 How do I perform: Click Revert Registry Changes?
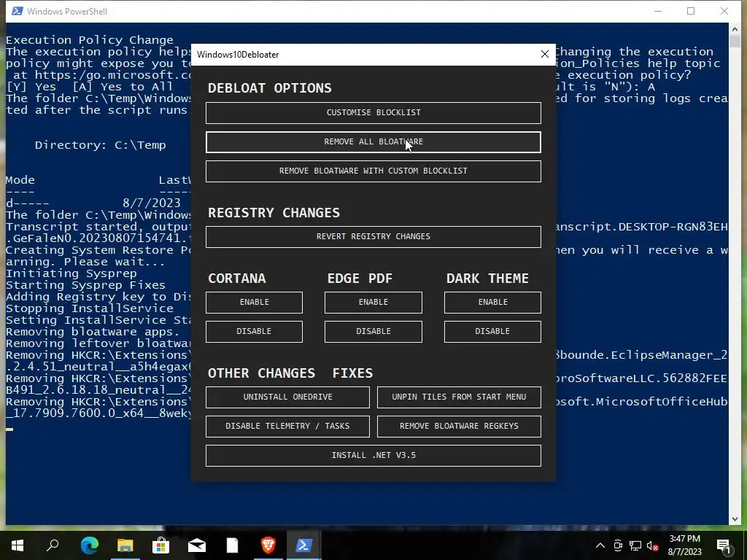[x=373, y=237]
